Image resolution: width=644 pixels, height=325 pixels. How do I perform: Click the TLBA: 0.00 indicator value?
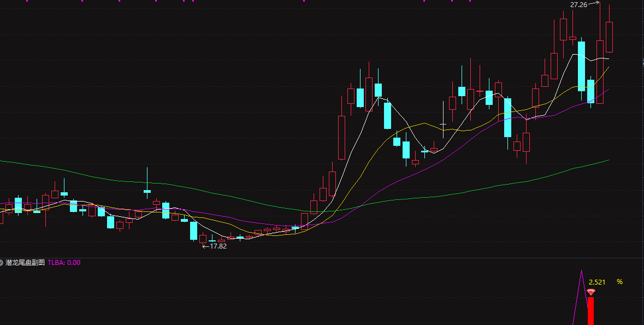(x=64, y=263)
